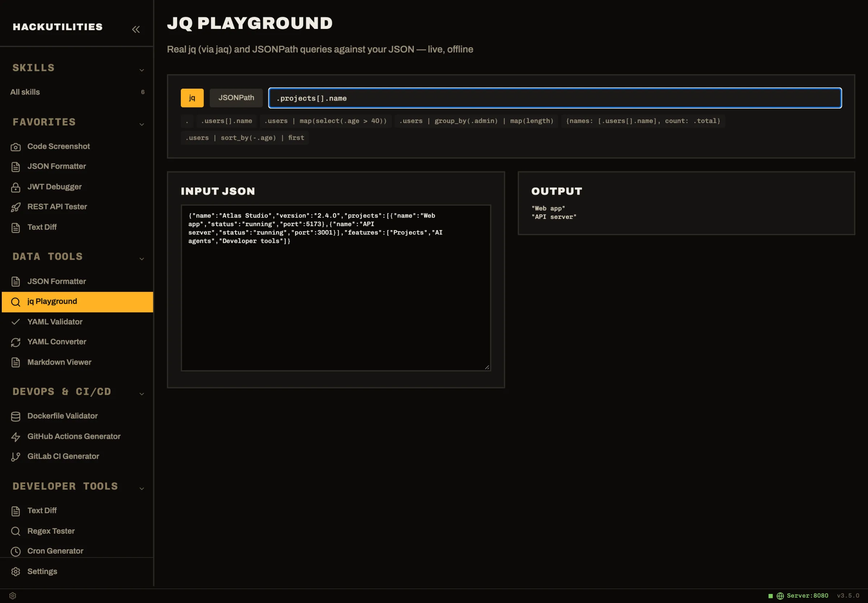Open All skills list

coord(77,92)
